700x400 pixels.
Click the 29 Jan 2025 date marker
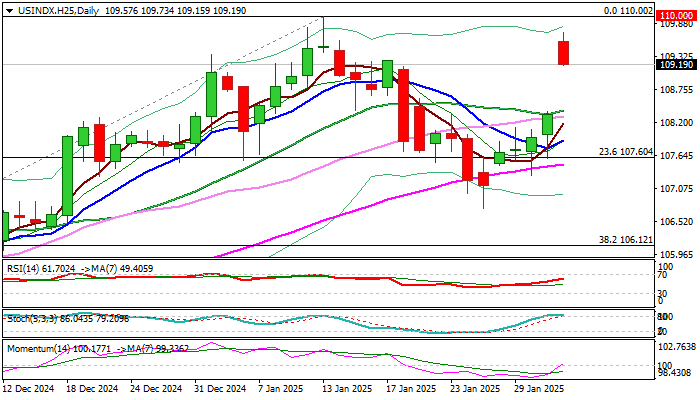(x=538, y=389)
